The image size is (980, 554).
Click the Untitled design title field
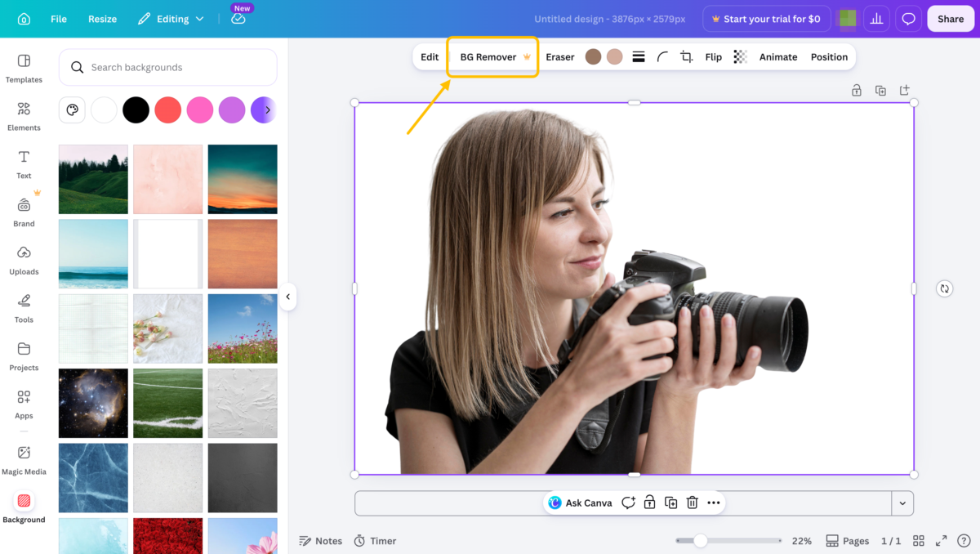609,19
